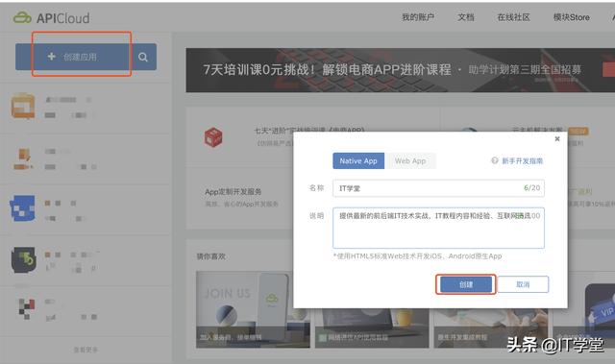The height and width of the screenshot is (364, 615).
Task: Click App定制开发服务 text
Action: click(233, 191)
